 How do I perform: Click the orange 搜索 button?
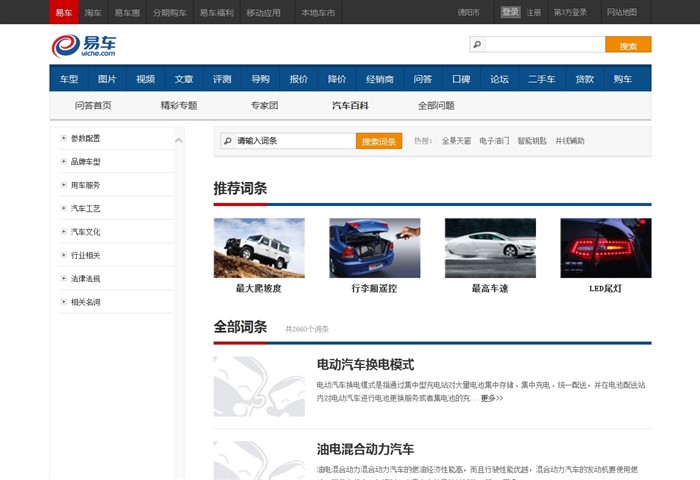(x=628, y=45)
